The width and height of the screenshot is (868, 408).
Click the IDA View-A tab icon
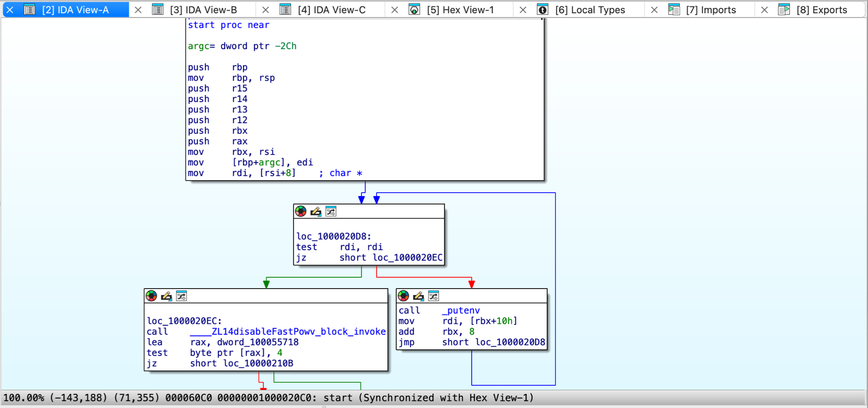(29, 9)
